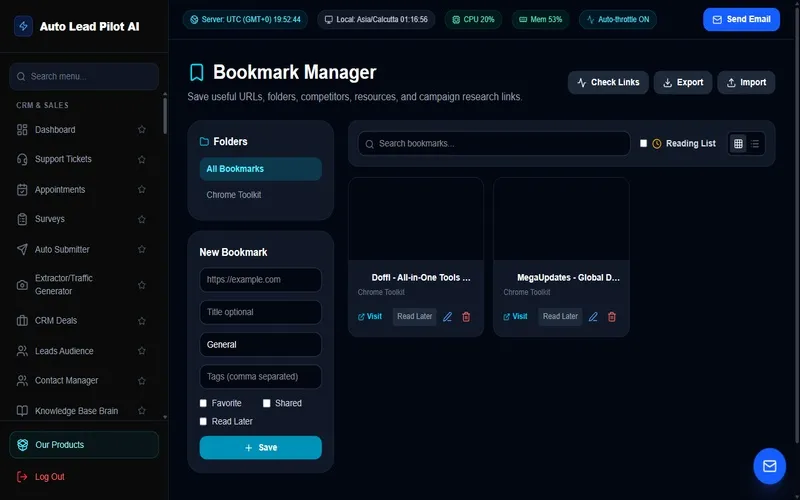Select the All Bookmarks folder
This screenshot has width=800, height=500.
point(260,169)
